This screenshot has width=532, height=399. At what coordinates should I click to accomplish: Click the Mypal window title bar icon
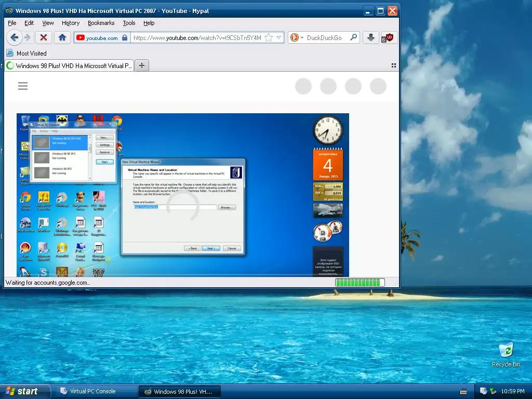[x=9, y=10]
